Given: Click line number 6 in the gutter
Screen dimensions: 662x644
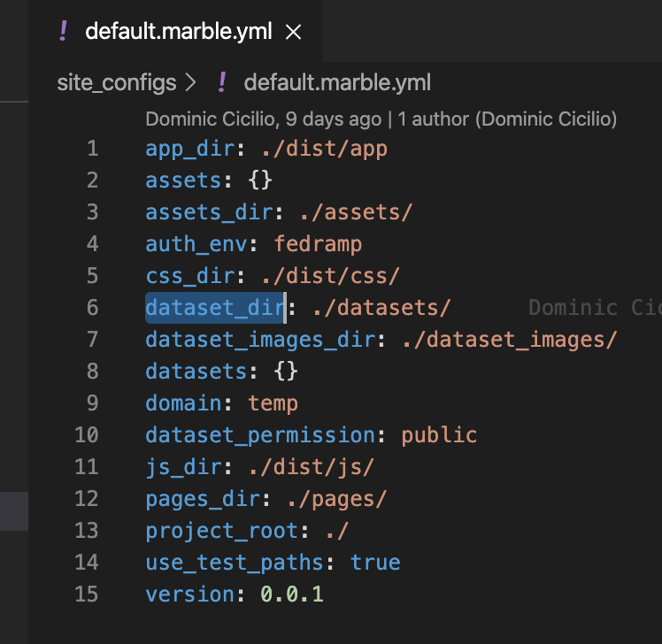Looking at the screenshot, I should pyautogui.click(x=92, y=308).
